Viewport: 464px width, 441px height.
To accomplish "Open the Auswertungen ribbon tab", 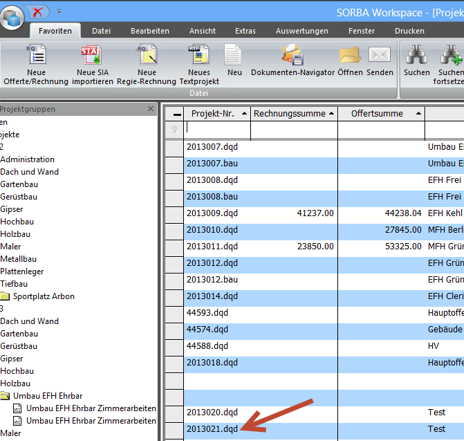I will click(x=302, y=31).
